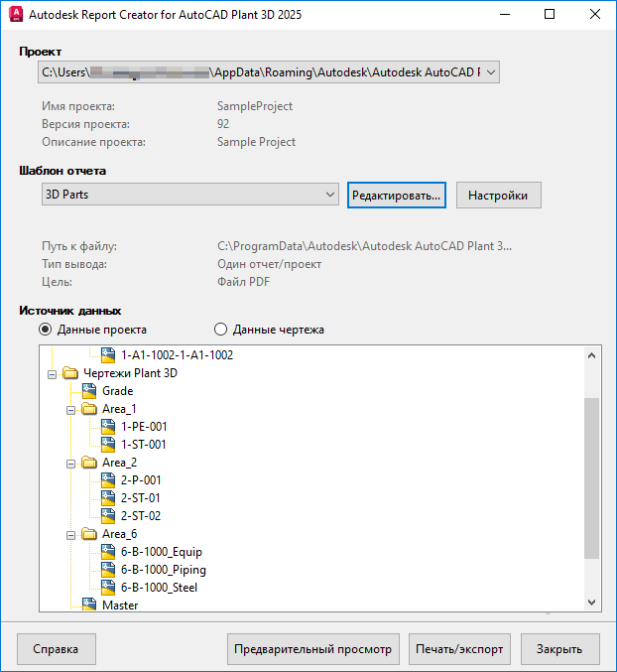This screenshot has height=672, width=617.
Task: Click the drawing icon beside 1-A1-1002-1-A1-1002
Action: point(108,354)
